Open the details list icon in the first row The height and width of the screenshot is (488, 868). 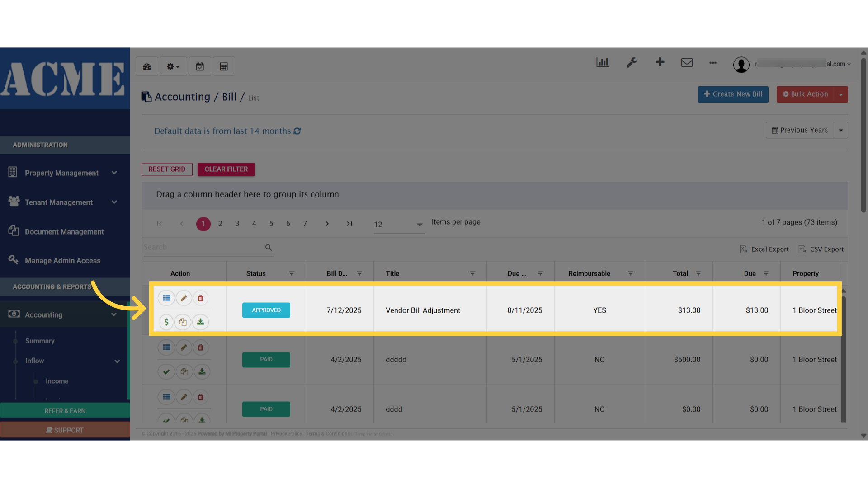click(x=166, y=298)
